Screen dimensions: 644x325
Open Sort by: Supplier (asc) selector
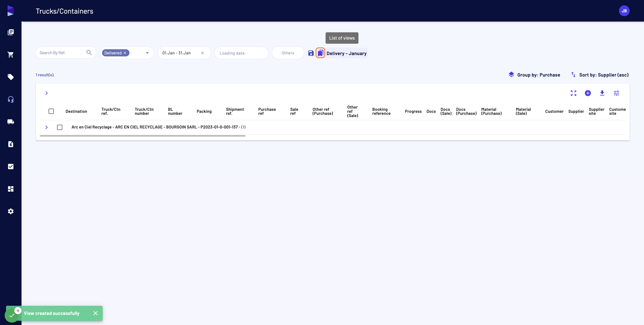[x=600, y=75]
